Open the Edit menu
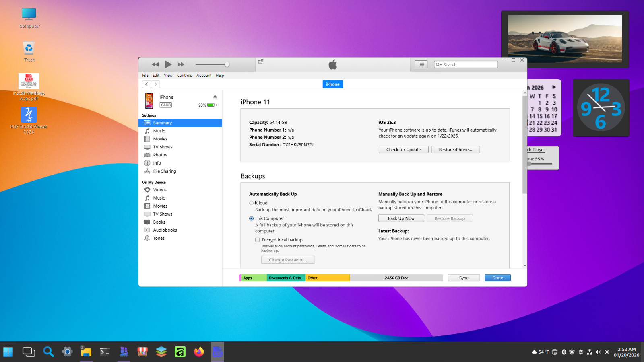Viewport: 644px width, 362px height. pyautogui.click(x=156, y=75)
